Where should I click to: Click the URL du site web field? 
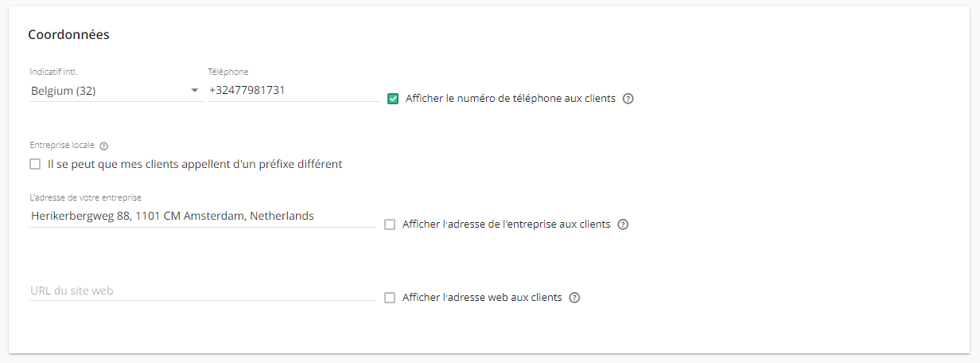203,291
